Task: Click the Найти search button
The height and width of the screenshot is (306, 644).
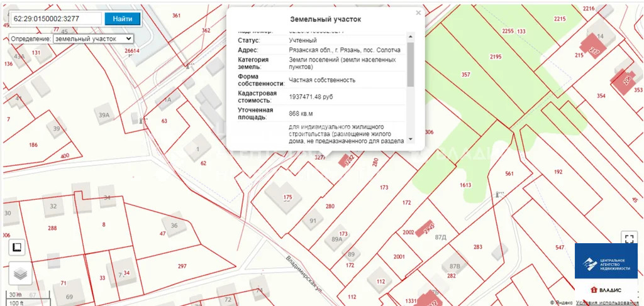Action: point(123,18)
